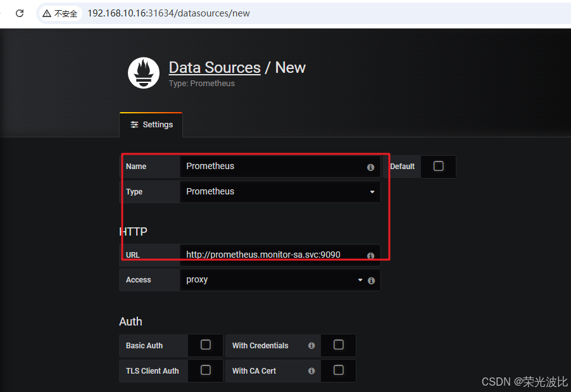The width and height of the screenshot is (571, 392).
Task: Click the 'Auth' section heading
Action: [130, 322]
